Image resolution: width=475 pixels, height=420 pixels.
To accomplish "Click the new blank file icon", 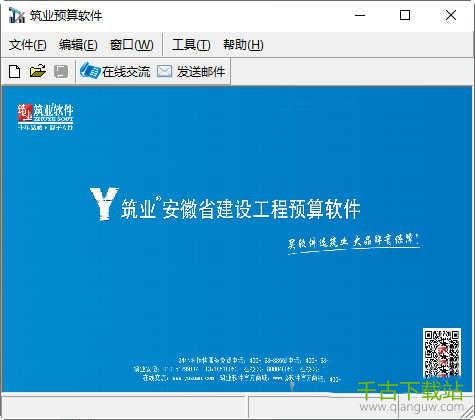I will (15, 71).
